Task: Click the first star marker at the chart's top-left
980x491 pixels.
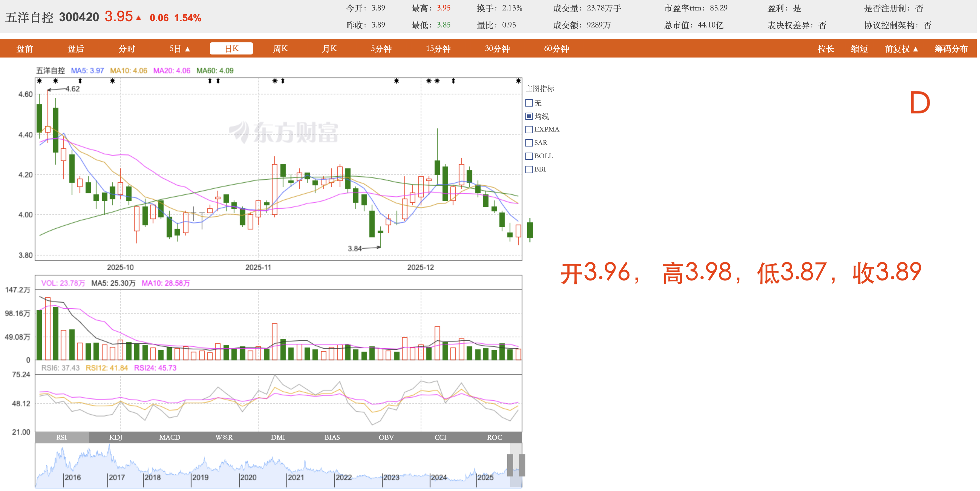Action: [39, 81]
